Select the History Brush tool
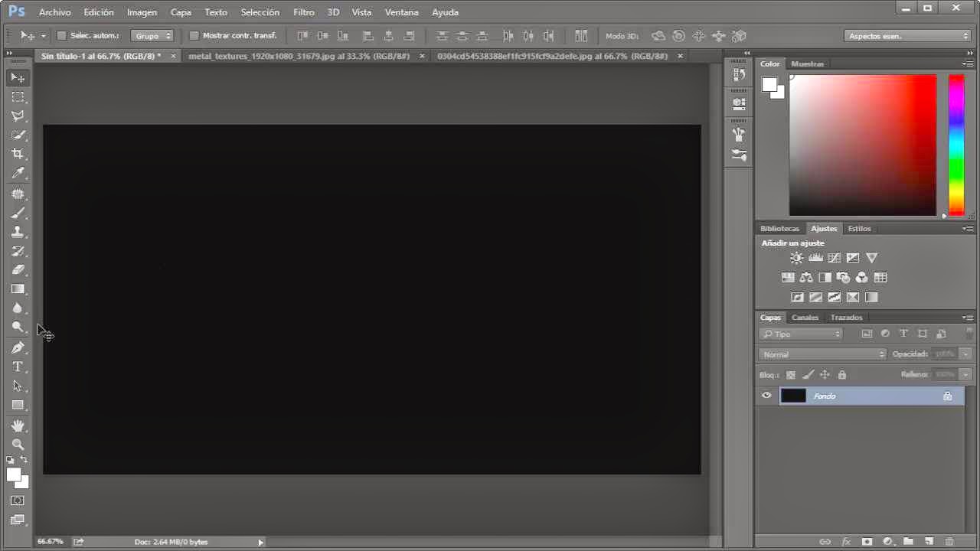Viewport: 980px width, 551px height. 18,252
